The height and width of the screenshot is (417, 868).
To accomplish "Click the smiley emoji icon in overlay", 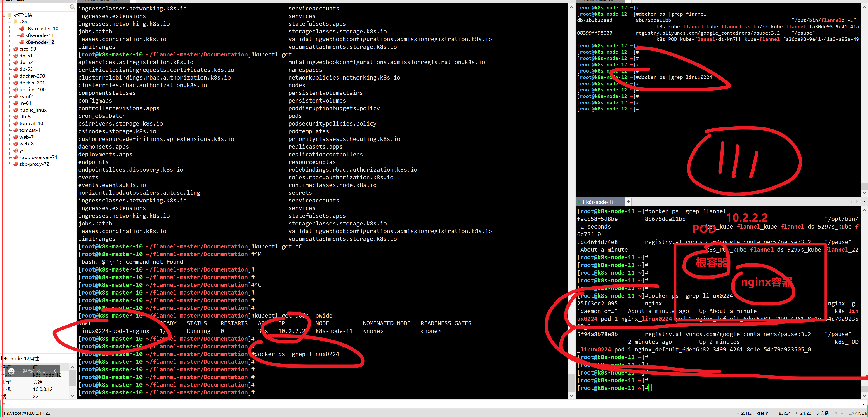I will coord(12,371).
